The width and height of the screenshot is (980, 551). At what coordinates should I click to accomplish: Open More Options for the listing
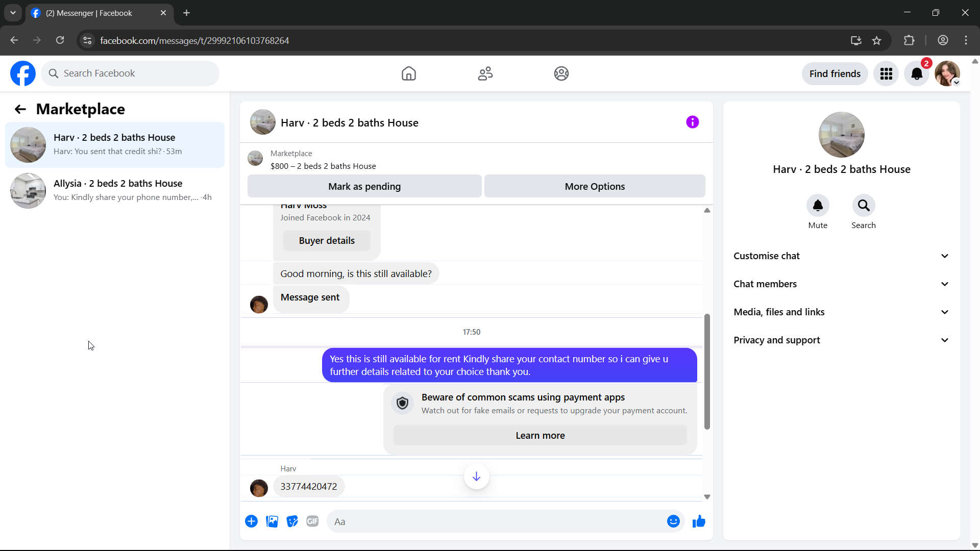coord(595,186)
